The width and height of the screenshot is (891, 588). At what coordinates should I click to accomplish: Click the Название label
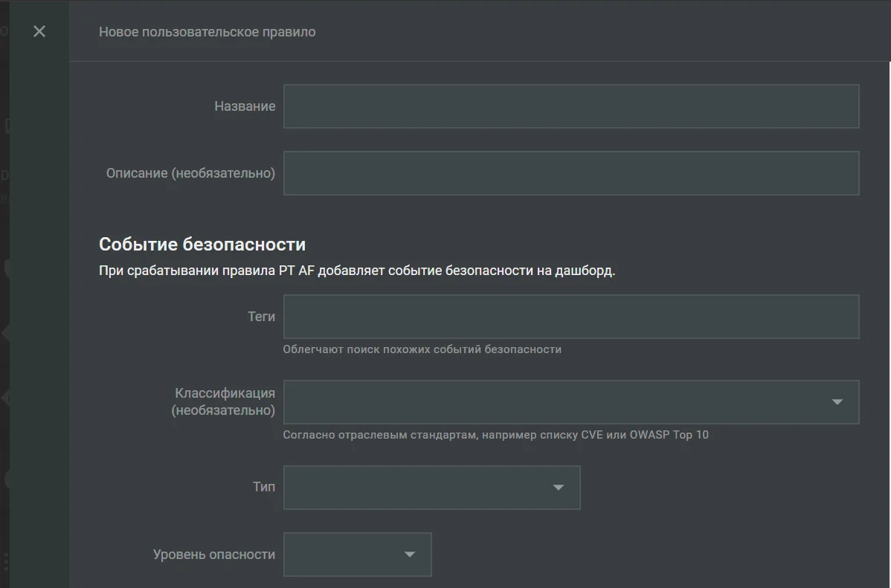pyautogui.click(x=245, y=106)
